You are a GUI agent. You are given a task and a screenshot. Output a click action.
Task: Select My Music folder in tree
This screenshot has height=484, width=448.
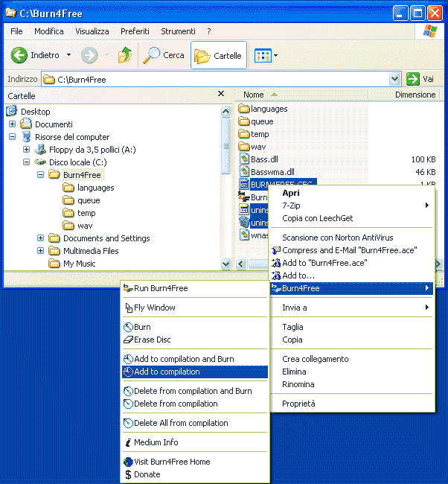tap(80, 264)
